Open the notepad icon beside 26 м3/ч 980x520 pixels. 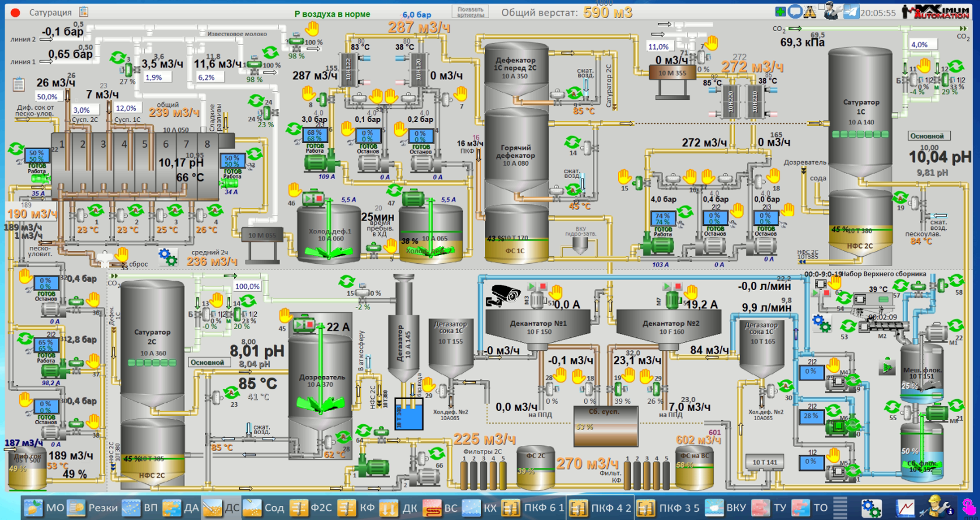coord(19,84)
